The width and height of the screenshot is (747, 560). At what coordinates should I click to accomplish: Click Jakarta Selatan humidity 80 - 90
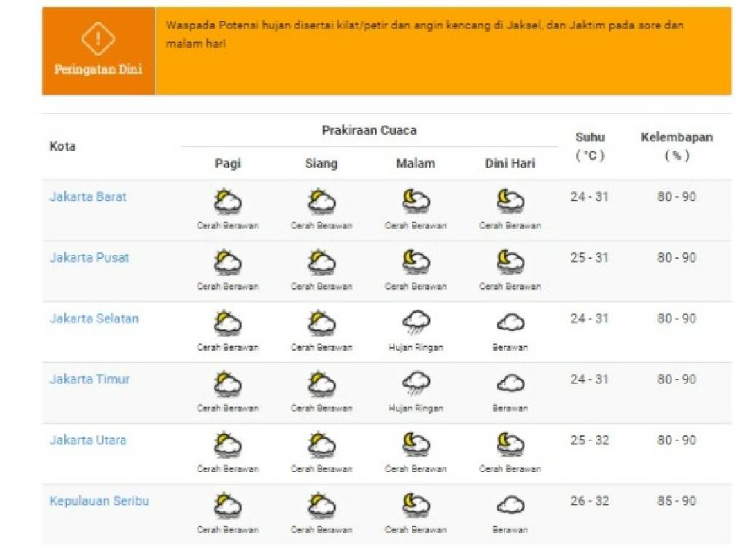(677, 319)
